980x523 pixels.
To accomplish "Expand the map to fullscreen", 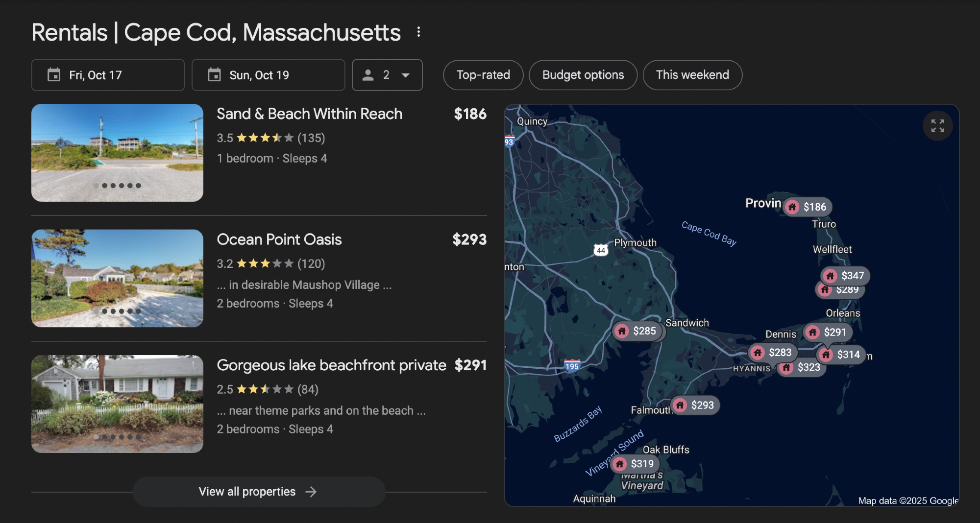I will pos(937,126).
